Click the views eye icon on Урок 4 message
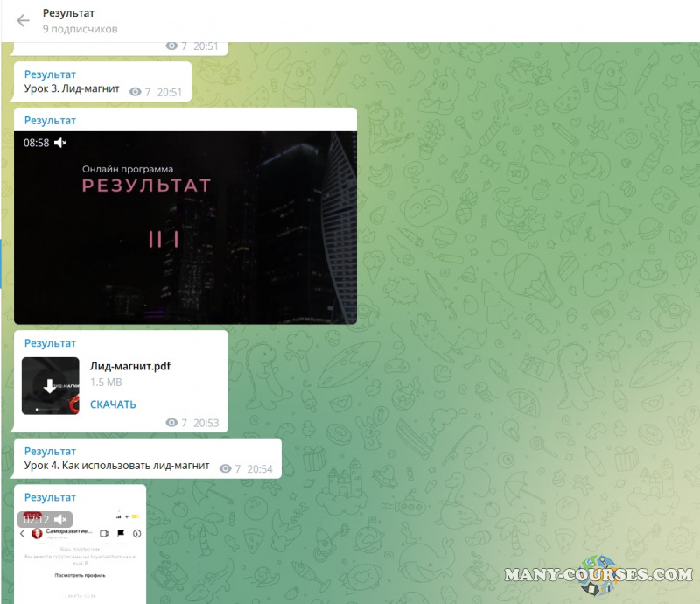 point(226,469)
